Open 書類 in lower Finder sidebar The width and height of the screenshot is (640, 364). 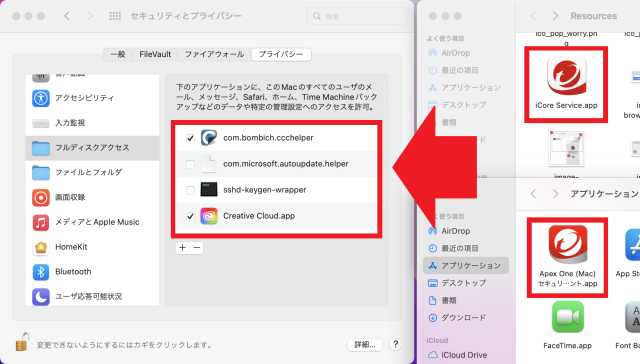point(442,300)
